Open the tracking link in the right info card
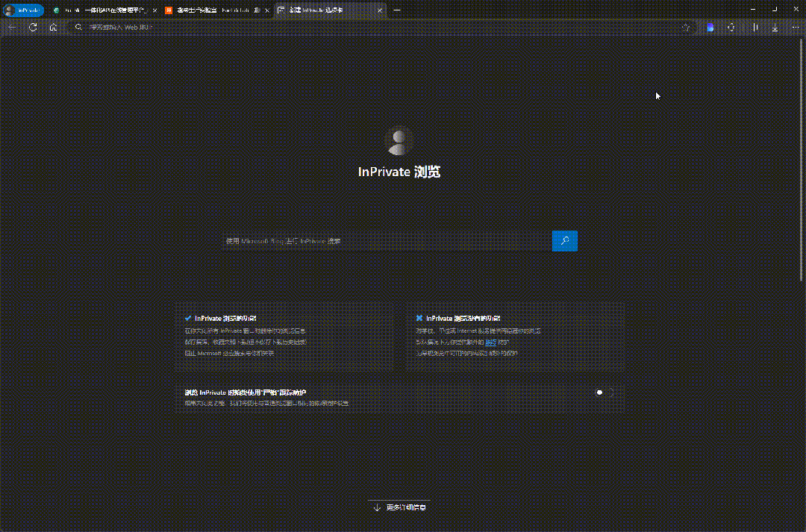The image size is (806, 532). click(x=491, y=342)
